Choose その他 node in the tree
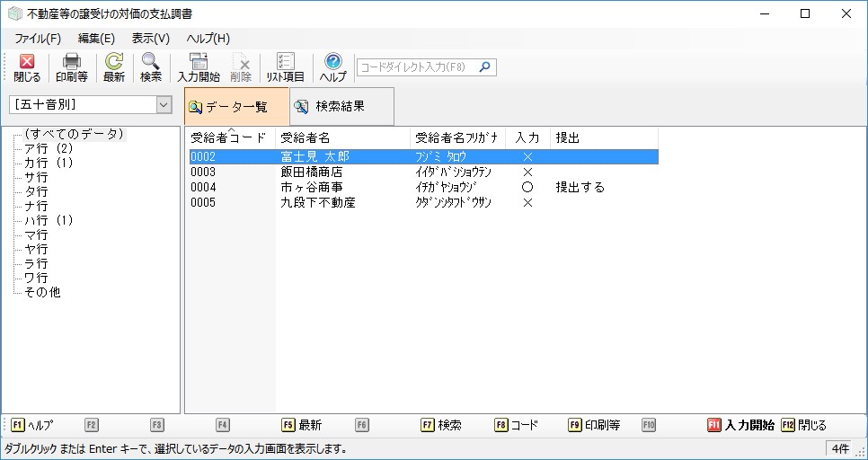 [x=42, y=292]
